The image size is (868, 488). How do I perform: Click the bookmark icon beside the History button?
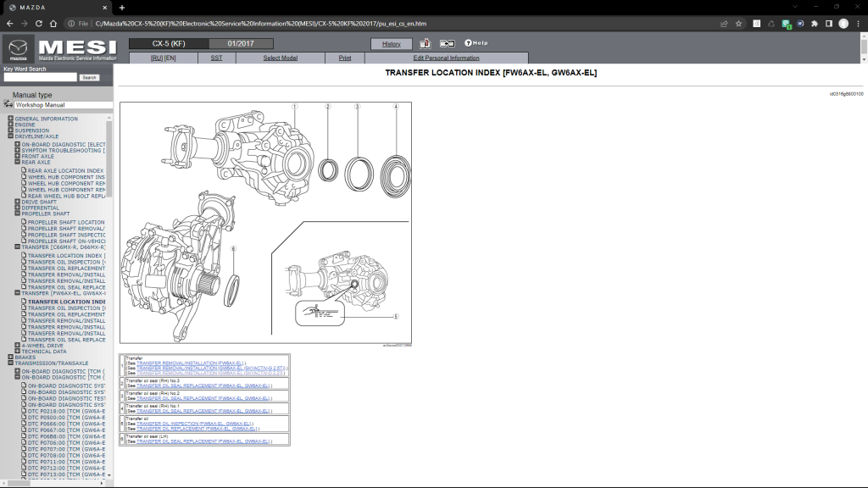(425, 43)
